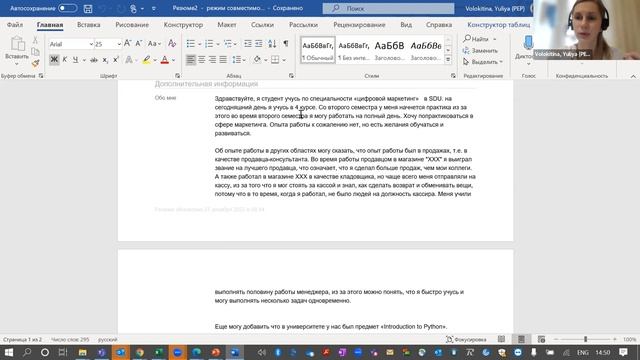
Task: Click the word count in status bar
Action: point(70,340)
